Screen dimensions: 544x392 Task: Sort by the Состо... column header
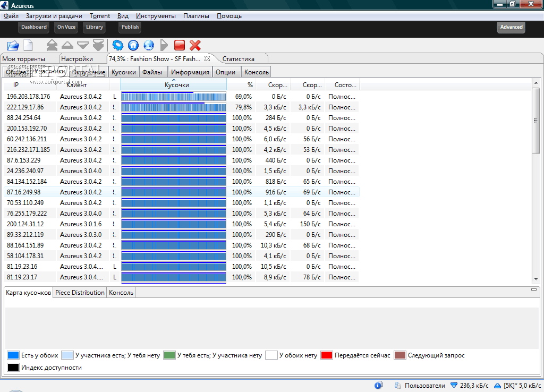(342, 84)
